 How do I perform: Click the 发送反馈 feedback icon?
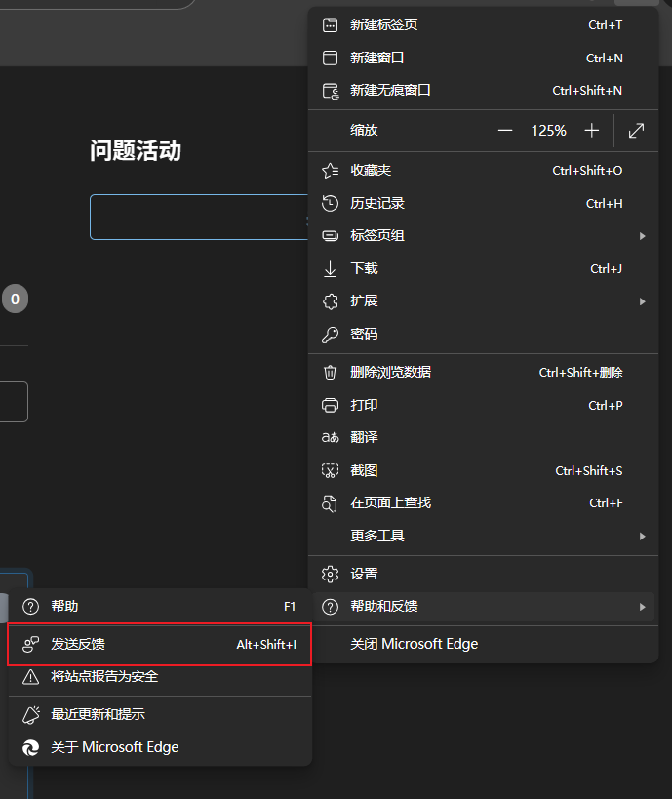point(30,645)
